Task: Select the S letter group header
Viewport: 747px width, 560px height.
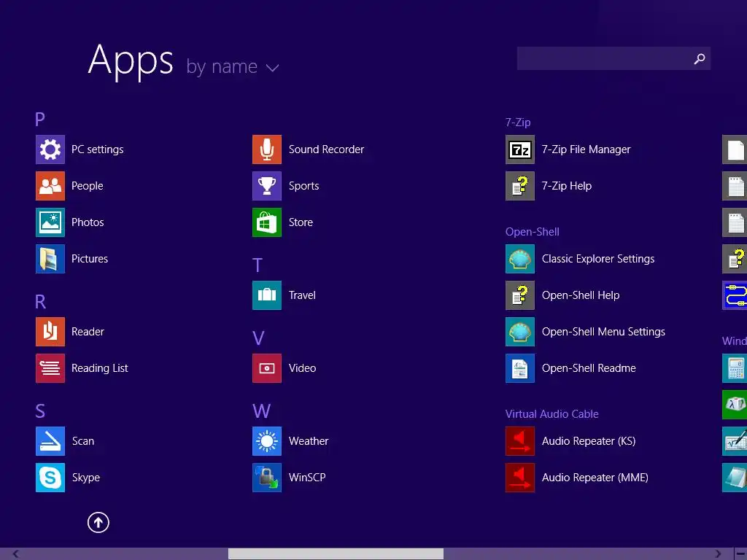Action: 40,411
